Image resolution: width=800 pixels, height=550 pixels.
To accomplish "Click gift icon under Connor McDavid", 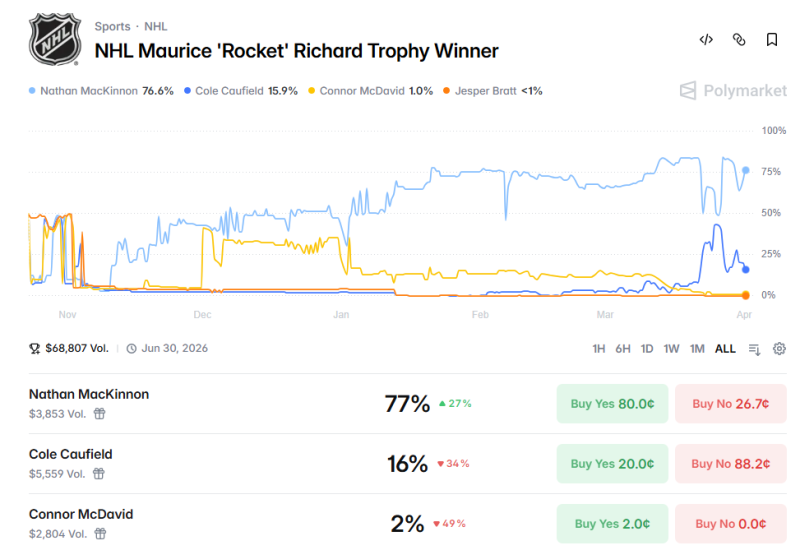I will click(x=100, y=533).
